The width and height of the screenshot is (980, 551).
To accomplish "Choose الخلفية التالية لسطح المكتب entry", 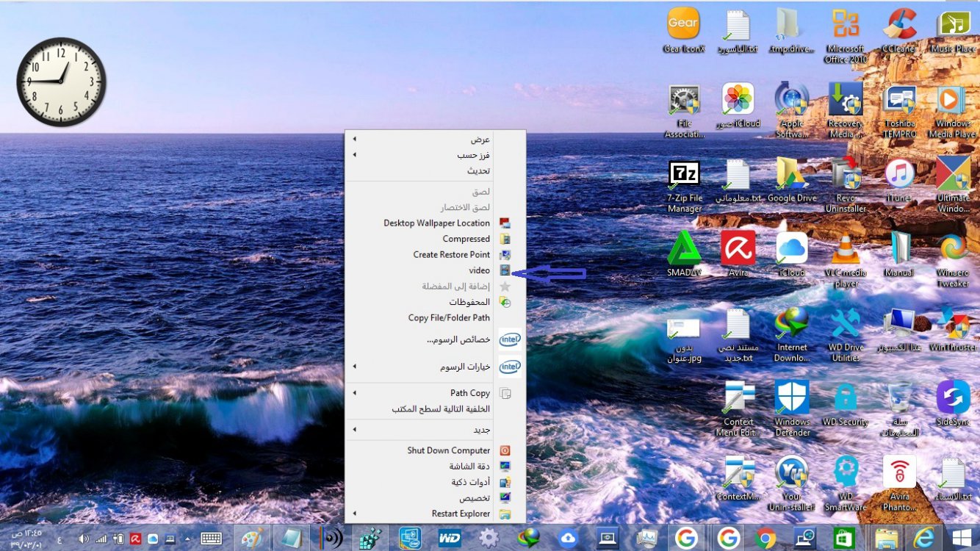I will click(x=435, y=409).
